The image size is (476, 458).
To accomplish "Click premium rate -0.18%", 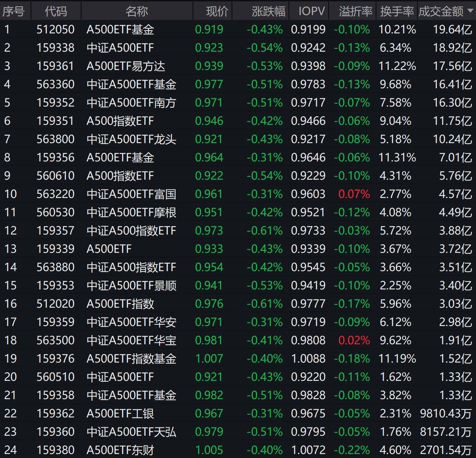I will (352, 359).
